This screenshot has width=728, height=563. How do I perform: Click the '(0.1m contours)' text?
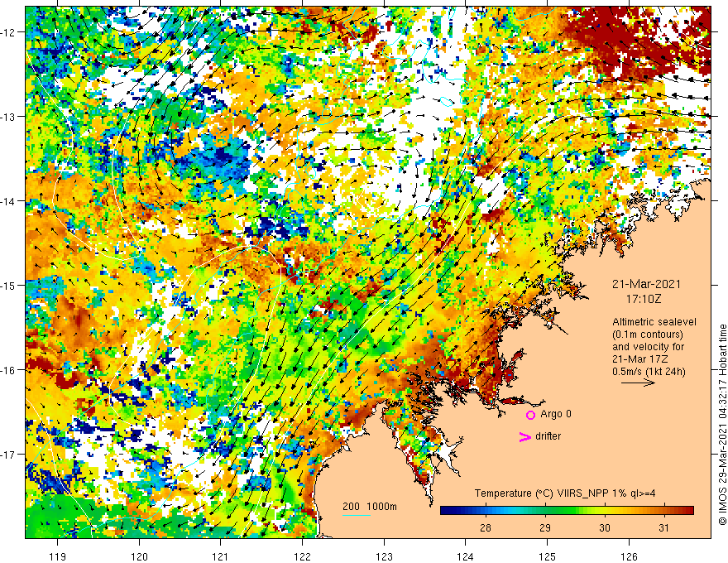pyautogui.click(x=648, y=334)
